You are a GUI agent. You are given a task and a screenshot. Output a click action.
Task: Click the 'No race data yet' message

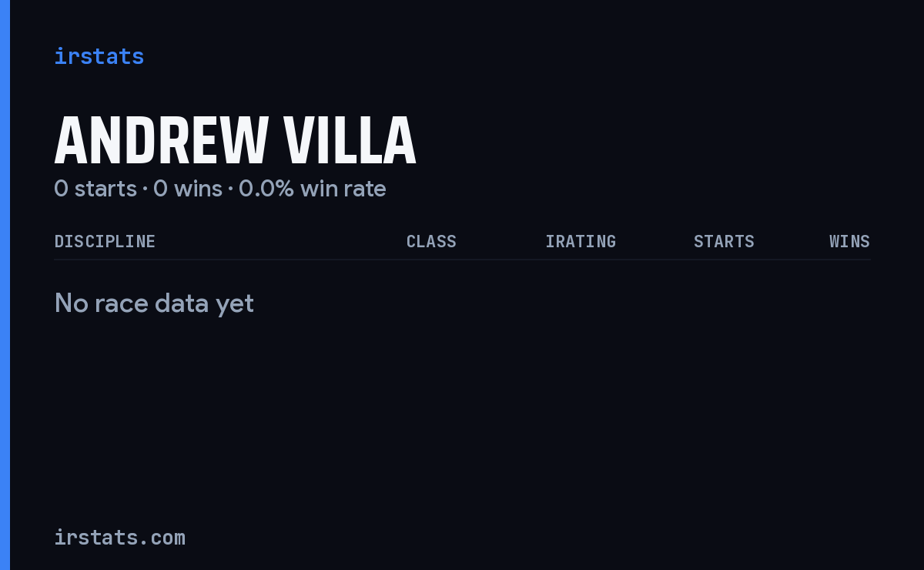pyautogui.click(x=154, y=303)
